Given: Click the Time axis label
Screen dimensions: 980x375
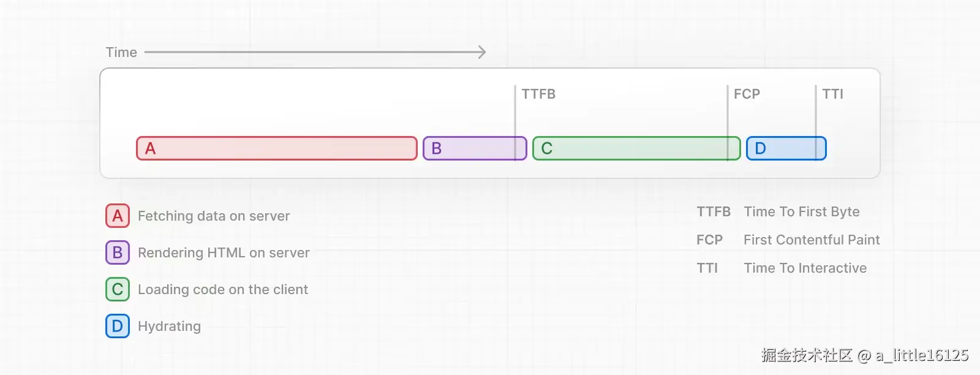Looking at the screenshot, I should tap(121, 53).
